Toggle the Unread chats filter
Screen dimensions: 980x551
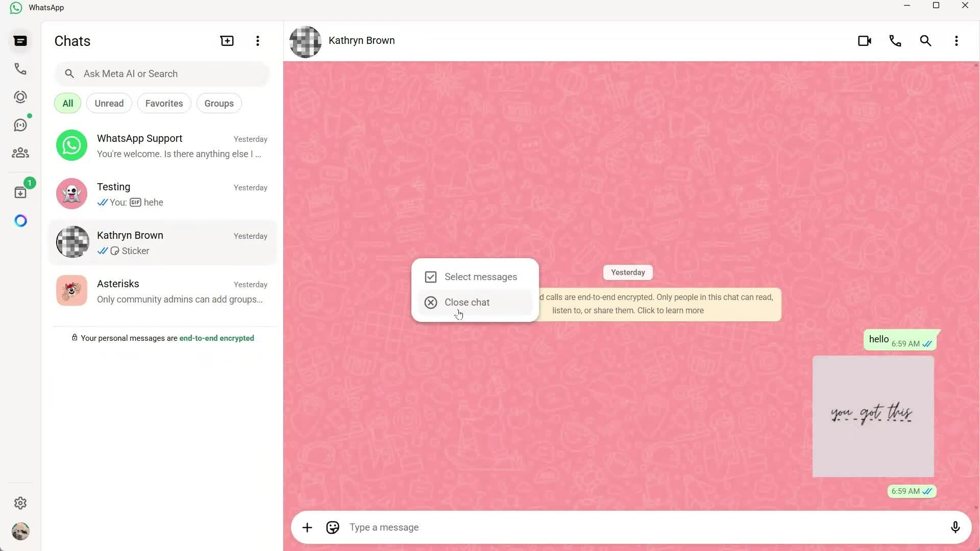click(109, 103)
